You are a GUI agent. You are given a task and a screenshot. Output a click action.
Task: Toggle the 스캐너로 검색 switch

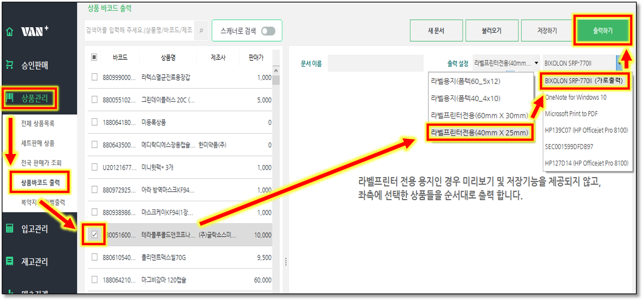(x=268, y=31)
